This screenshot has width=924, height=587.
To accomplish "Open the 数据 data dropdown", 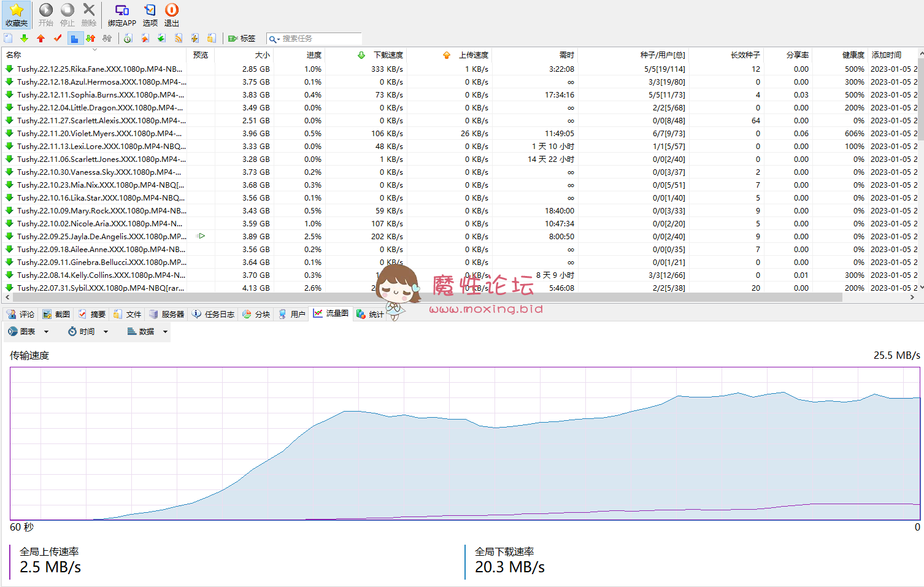I will click(147, 332).
